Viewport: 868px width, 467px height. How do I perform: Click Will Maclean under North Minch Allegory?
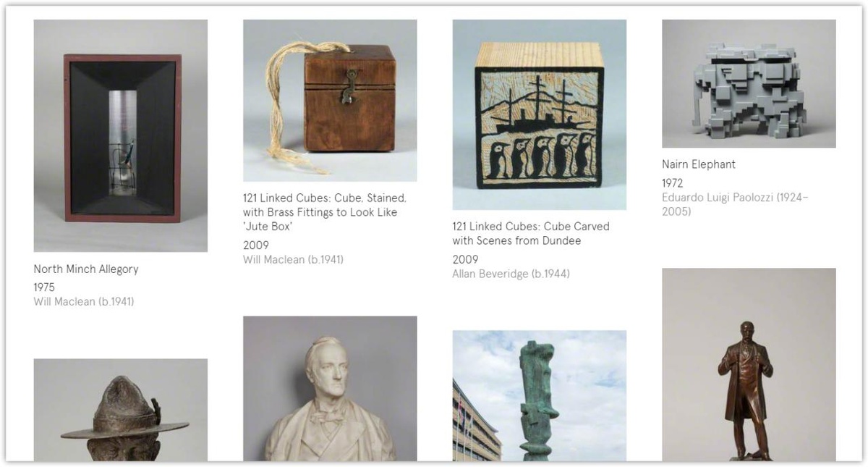click(x=84, y=301)
